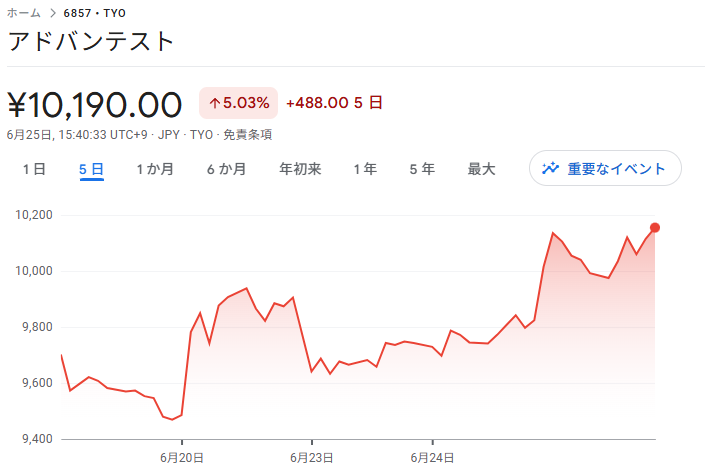
Task: Click the up arrow in 5.03% badge
Action: [x=214, y=103]
